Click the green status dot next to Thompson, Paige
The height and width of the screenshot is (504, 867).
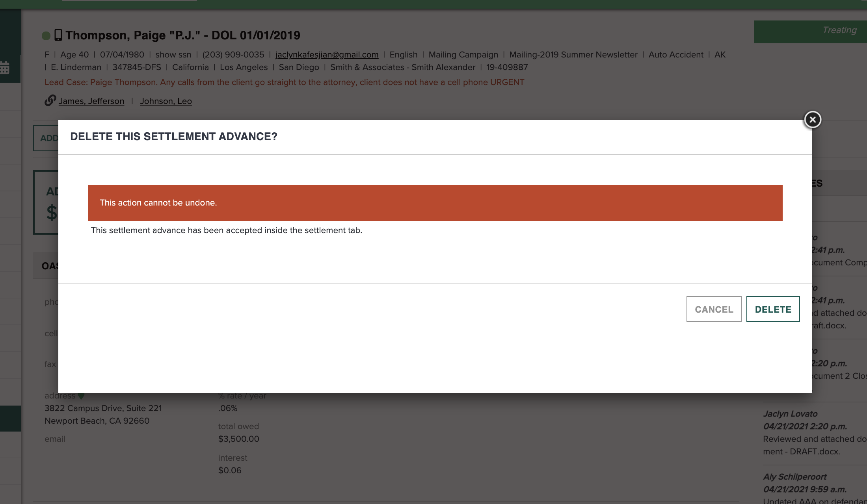(46, 35)
